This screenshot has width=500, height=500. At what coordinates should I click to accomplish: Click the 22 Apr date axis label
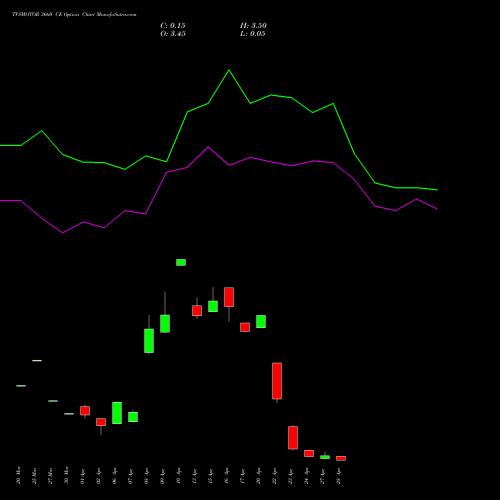[275, 476]
